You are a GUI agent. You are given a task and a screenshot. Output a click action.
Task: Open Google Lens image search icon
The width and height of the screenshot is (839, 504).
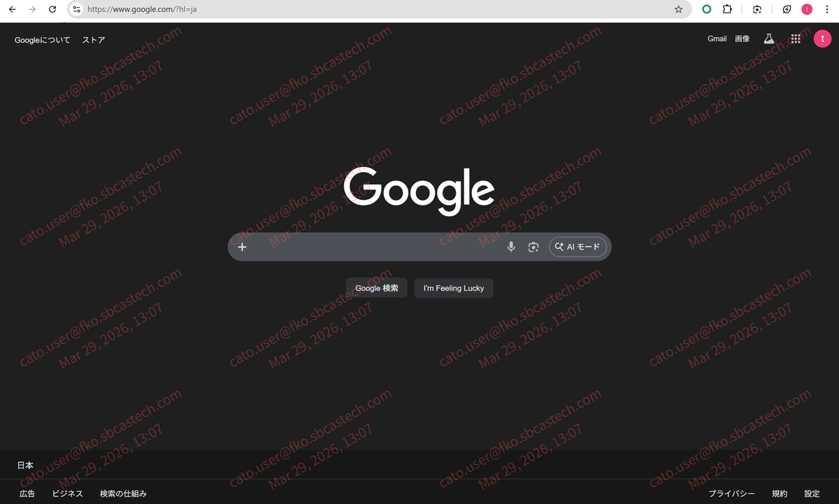point(533,246)
